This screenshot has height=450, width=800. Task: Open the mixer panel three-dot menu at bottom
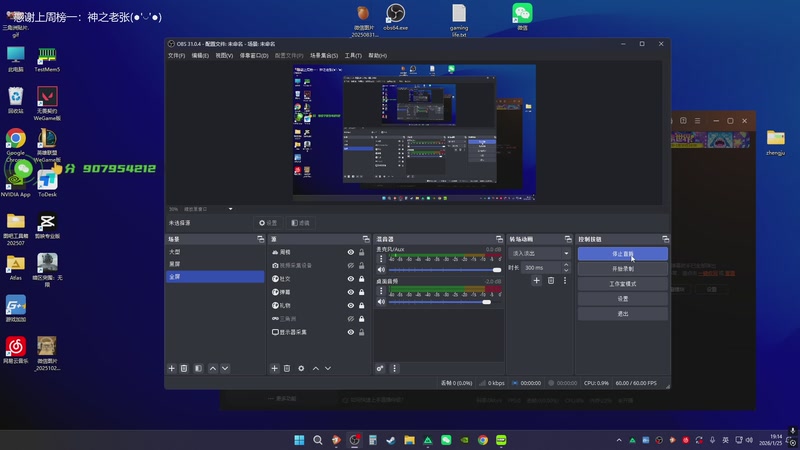point(394,368)
